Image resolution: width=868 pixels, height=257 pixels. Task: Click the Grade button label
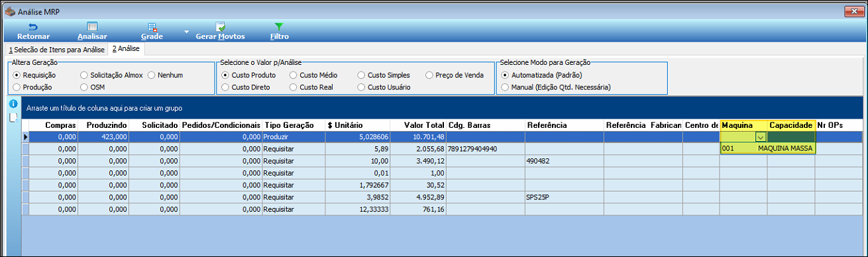[152, 37]
